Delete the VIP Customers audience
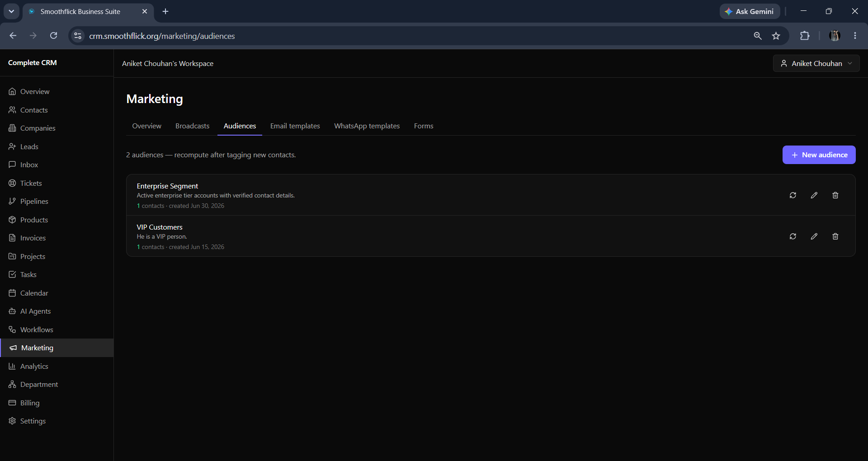Image resolution: width=868 pixels, height=461 pixels. (x=835, y=236)
